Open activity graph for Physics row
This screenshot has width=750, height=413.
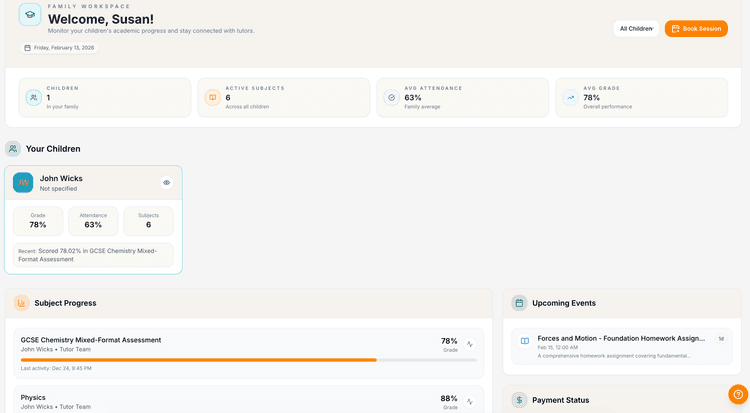[470, 402]
